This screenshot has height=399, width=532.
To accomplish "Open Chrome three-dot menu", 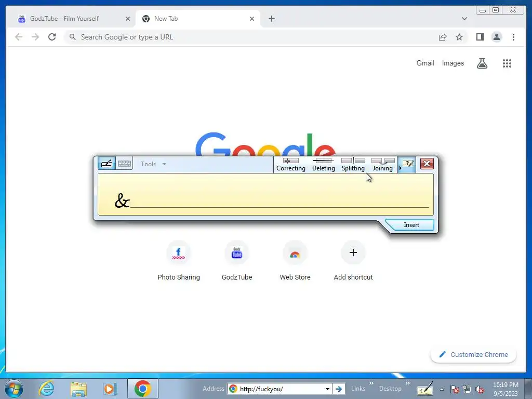I will (513, 37).
